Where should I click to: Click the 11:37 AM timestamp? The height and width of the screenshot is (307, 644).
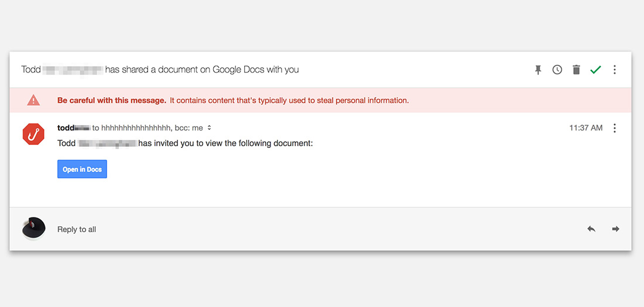tap(585, 127)
